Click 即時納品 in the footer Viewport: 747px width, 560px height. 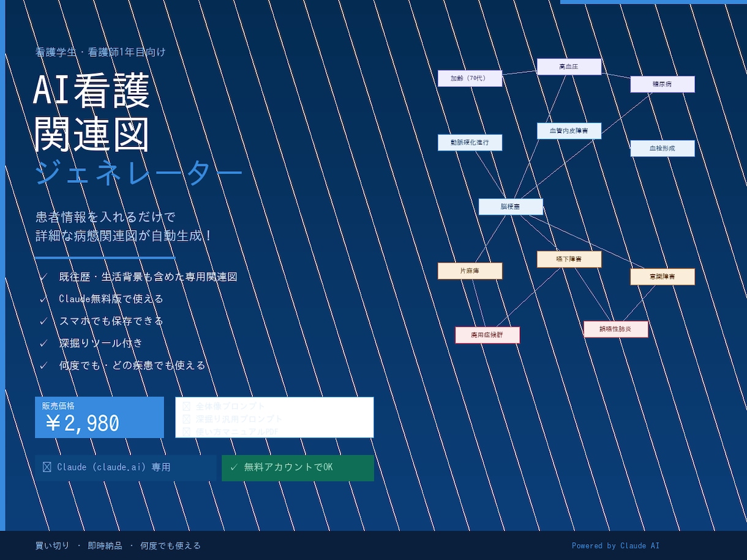click(x=105, y=546)
